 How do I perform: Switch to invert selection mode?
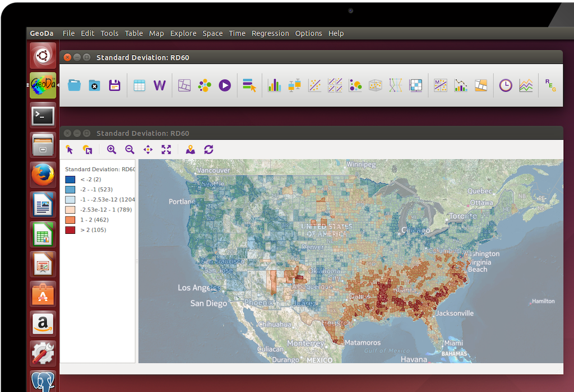tap(87, 149)
